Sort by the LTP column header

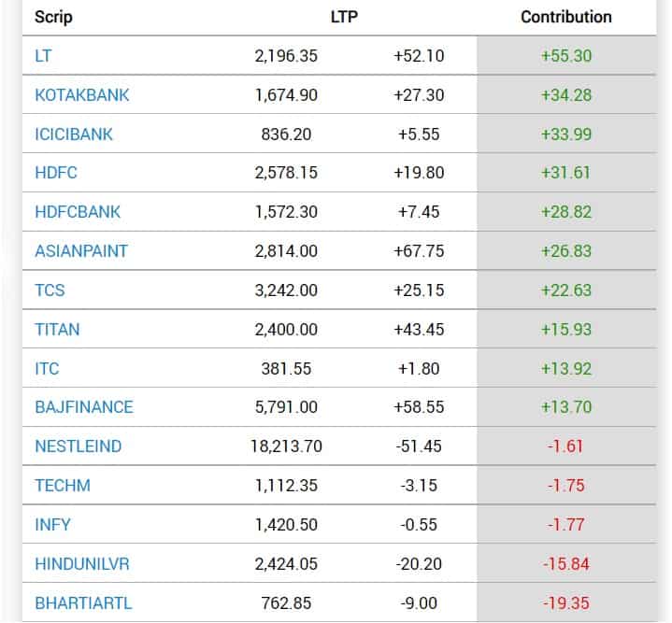(344, 17)
